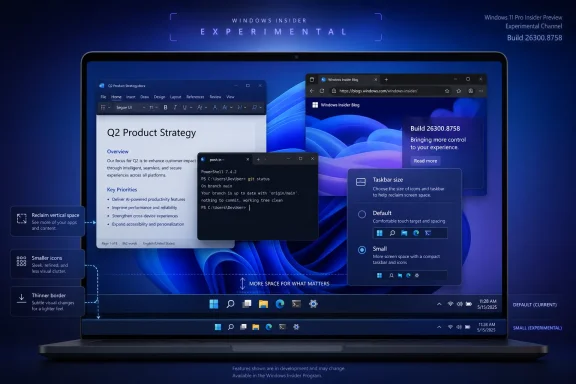
Task: Click the 'Build 26300.8758' heading on the blog
Action: 435,129
